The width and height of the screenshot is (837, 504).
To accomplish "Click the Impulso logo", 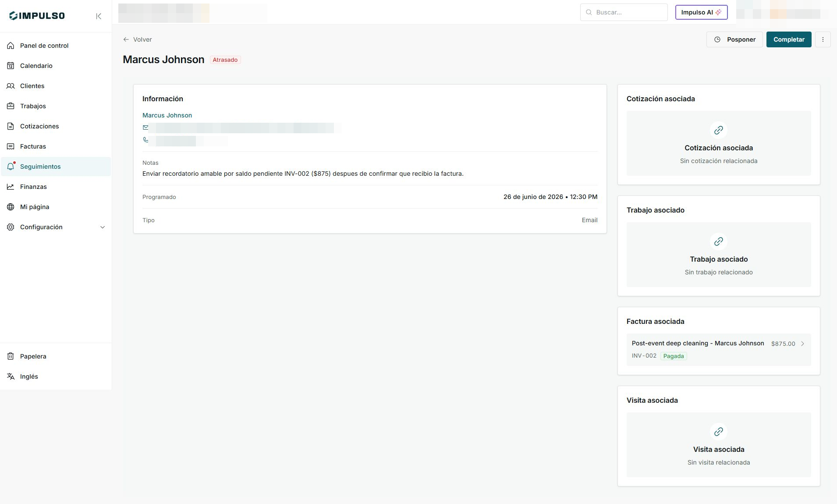I will pyautogui.click(x=37, y=16).
